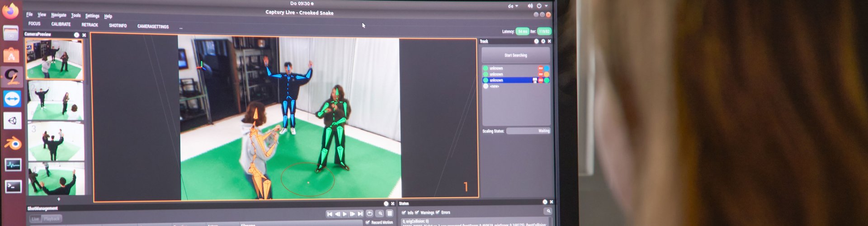Jump to last frame in playback controls
The height and width of the screenshot is (226, 868).
click(360, 214)
